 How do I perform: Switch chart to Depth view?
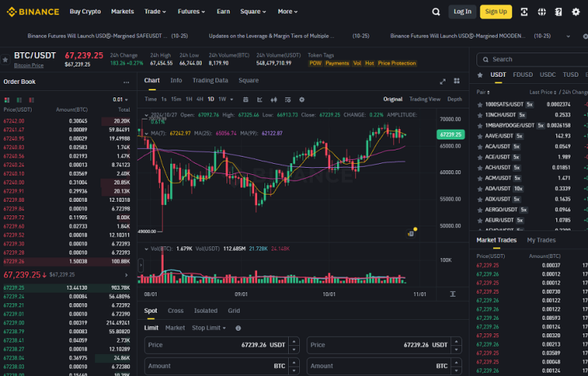pos(454,100)
